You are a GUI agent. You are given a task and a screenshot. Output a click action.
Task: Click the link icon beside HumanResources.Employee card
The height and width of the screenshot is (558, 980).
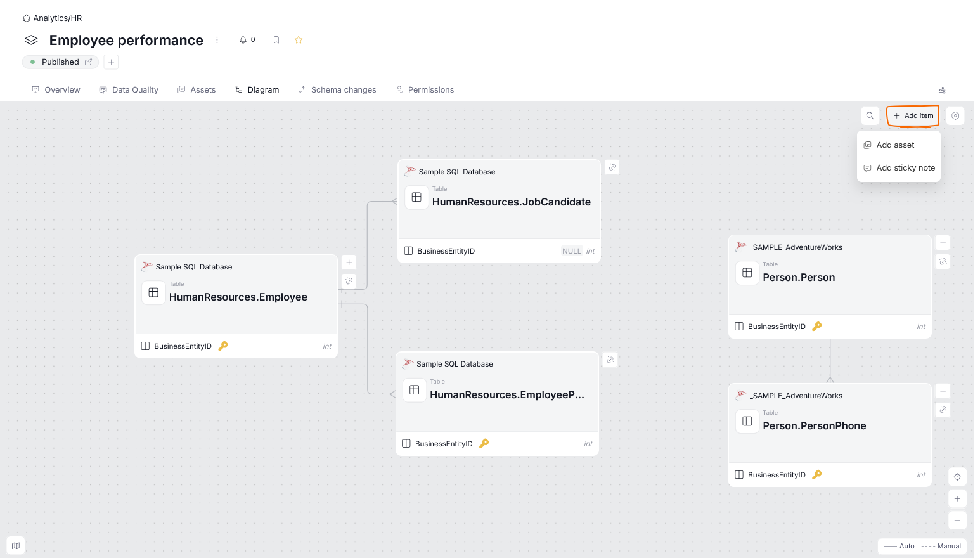(349, 281)
